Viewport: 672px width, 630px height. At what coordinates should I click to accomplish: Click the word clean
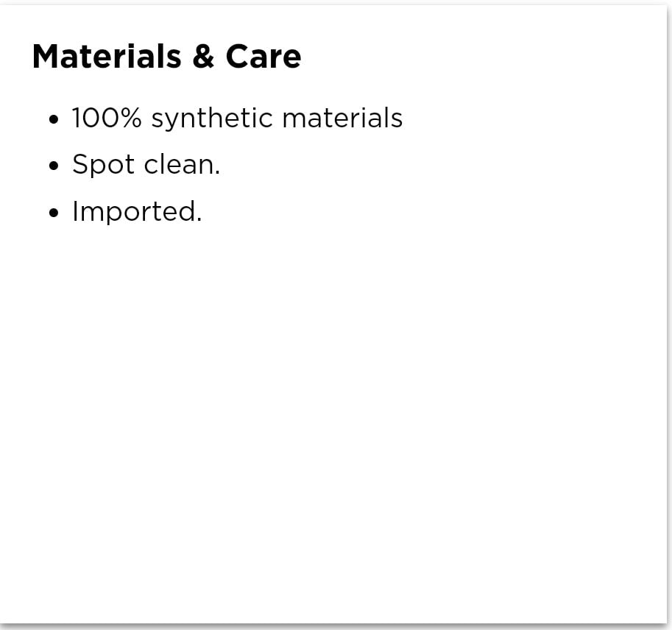click(x=179, y=165)
